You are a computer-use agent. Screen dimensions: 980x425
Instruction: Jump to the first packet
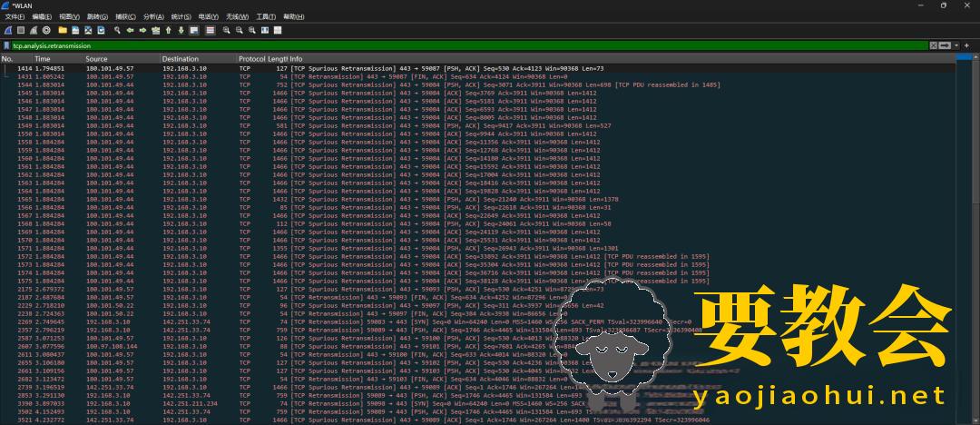(168, 30)
